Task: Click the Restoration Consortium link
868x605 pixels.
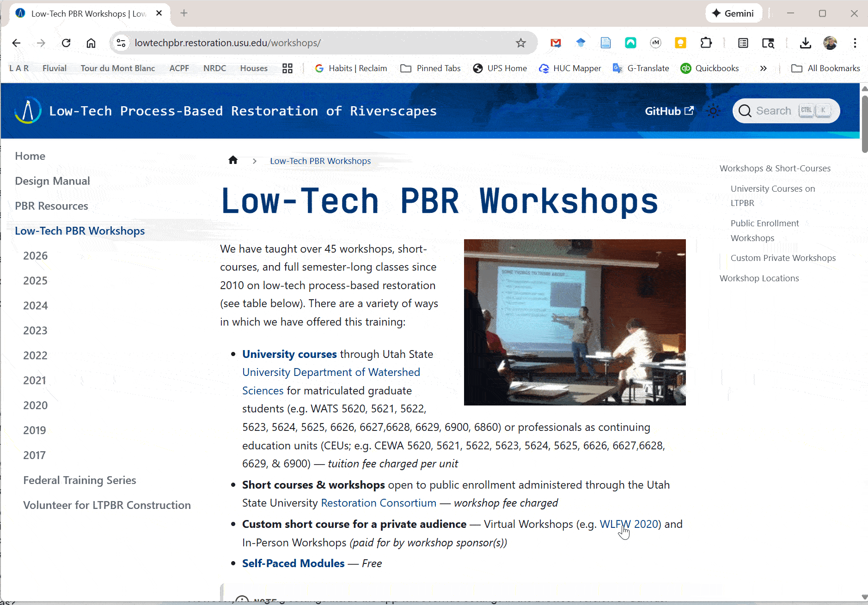Action: pyautogui.click(x=378, y=503)
